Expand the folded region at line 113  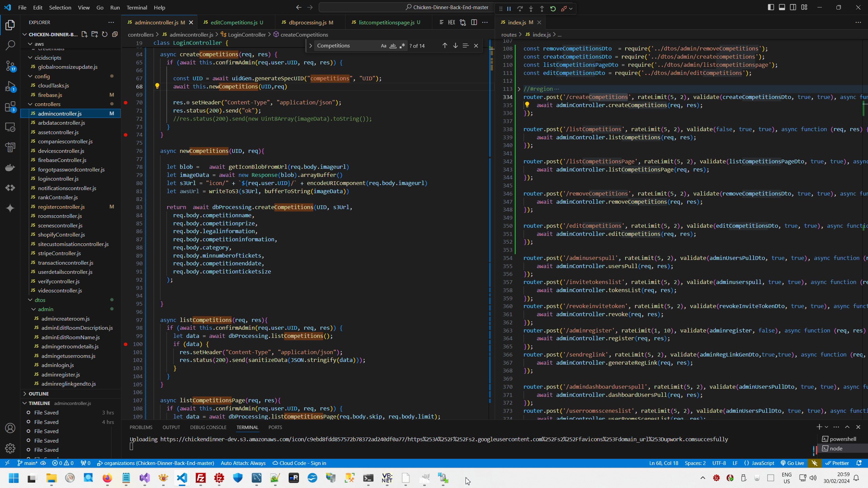coord(519,89)
